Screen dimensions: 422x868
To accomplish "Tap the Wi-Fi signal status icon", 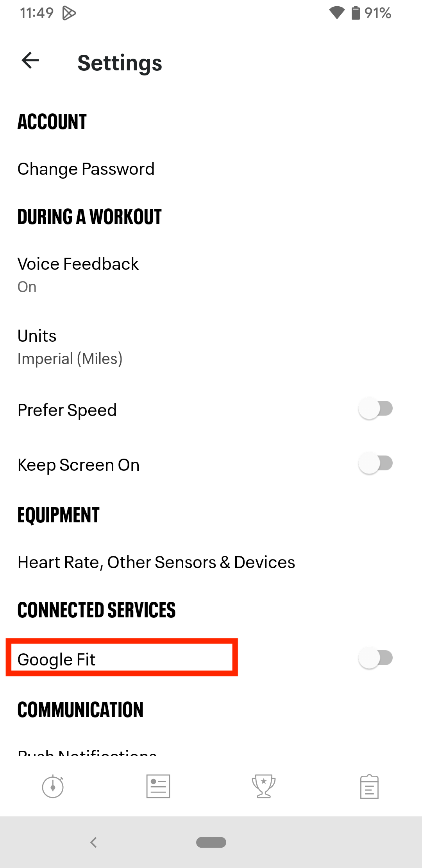I will coord(336,13).
